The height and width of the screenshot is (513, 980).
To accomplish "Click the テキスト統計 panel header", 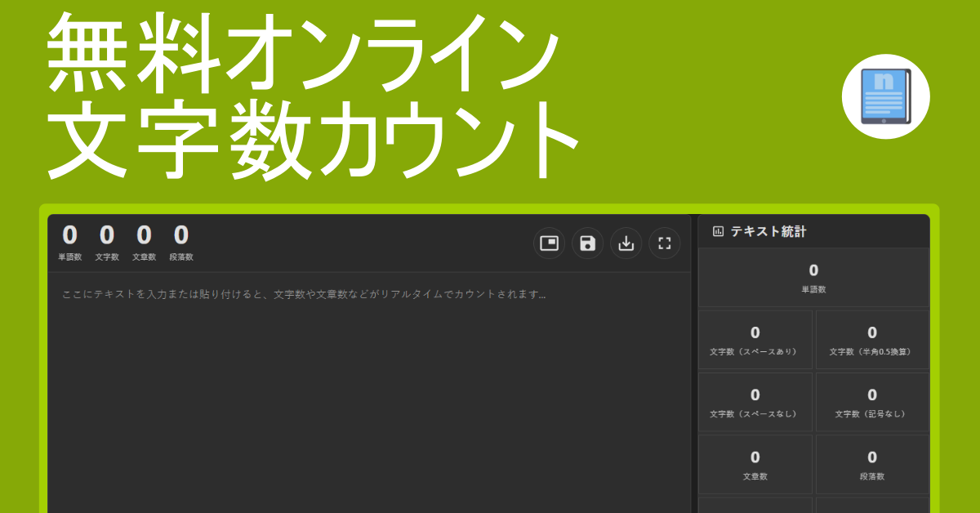I will [813, 231].
